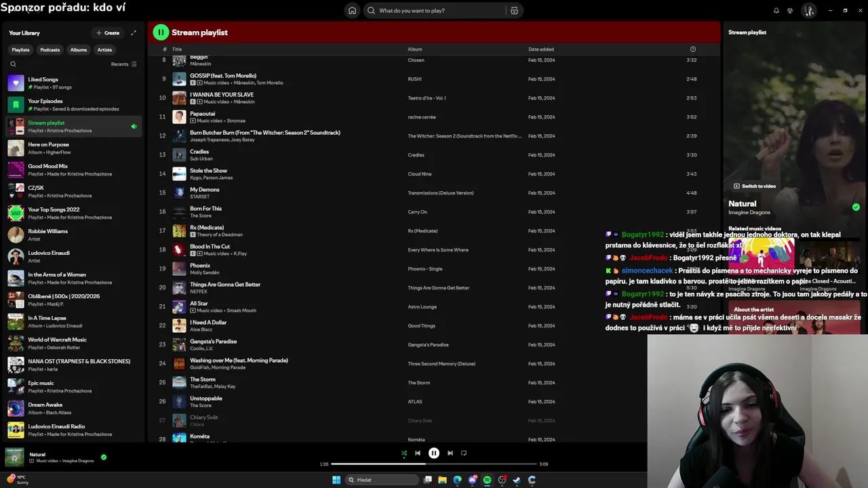Sort tracks by the clock duration icon

point(692,49)
